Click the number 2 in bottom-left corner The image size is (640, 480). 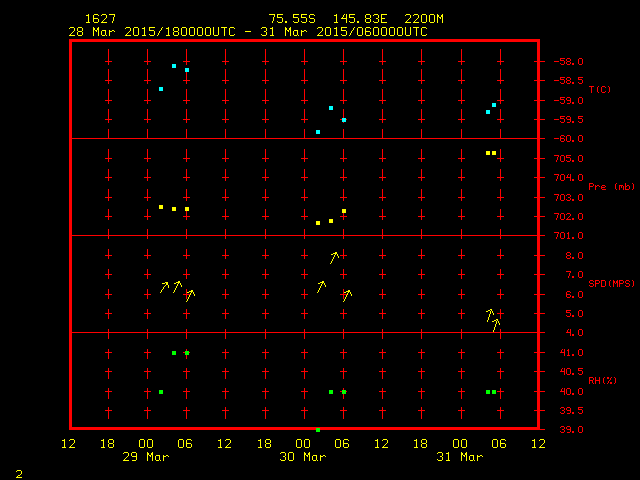coord(18,472)
